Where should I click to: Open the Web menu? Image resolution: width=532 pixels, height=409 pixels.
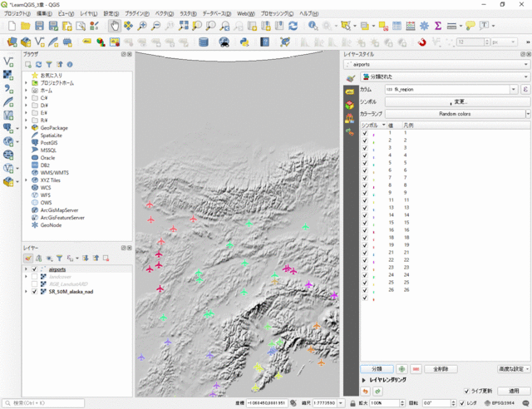pos(246,13)
